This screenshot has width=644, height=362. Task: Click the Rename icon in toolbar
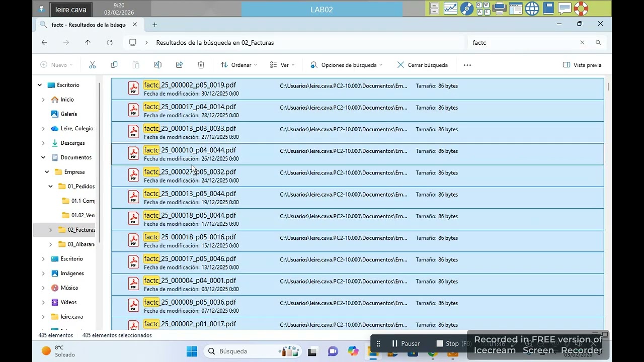[157, 65]
